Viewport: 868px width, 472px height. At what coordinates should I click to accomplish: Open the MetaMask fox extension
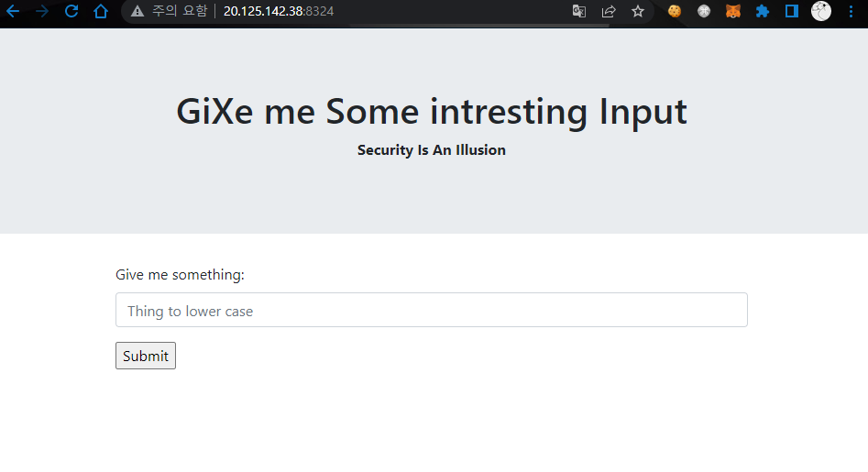click(x=733, y=11)
